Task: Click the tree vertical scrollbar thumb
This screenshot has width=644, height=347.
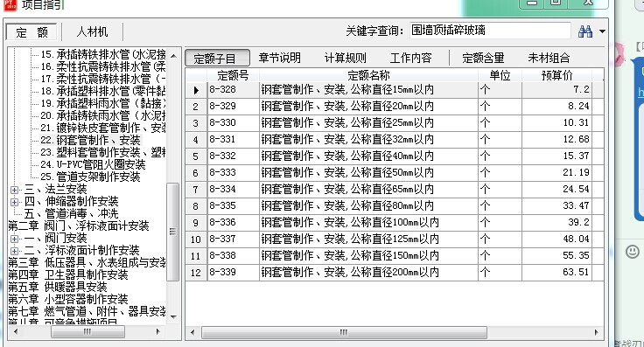Action: (x=173, y=232)
